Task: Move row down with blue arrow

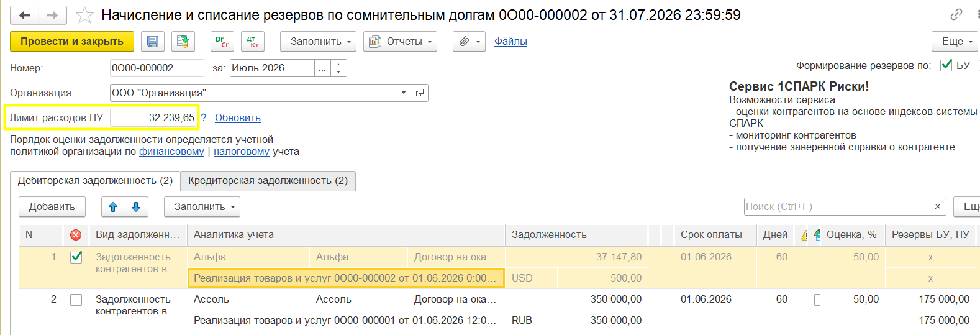Action: point(136,207)
